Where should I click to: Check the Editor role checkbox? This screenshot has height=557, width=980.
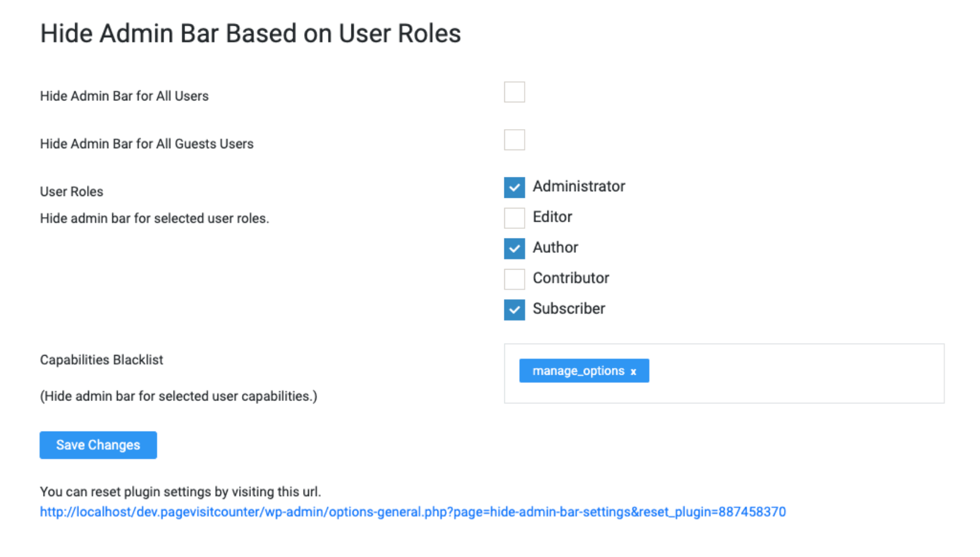point(514,218)
